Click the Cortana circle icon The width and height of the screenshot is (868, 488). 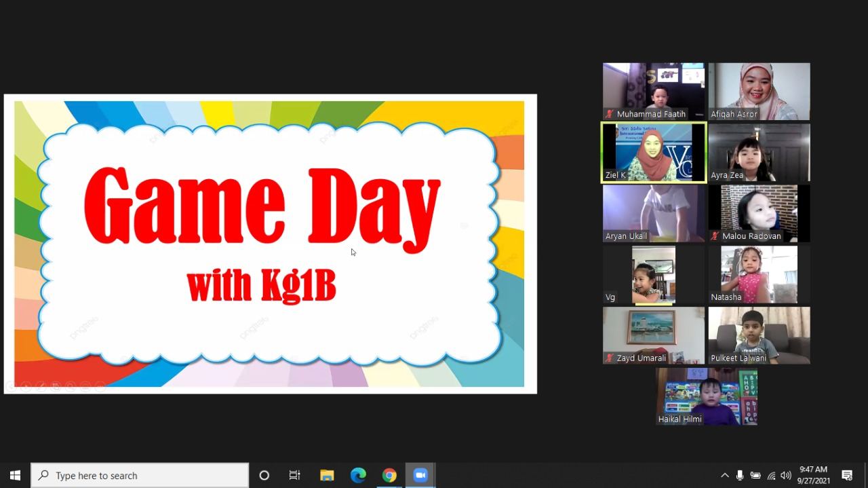point(264,475)
